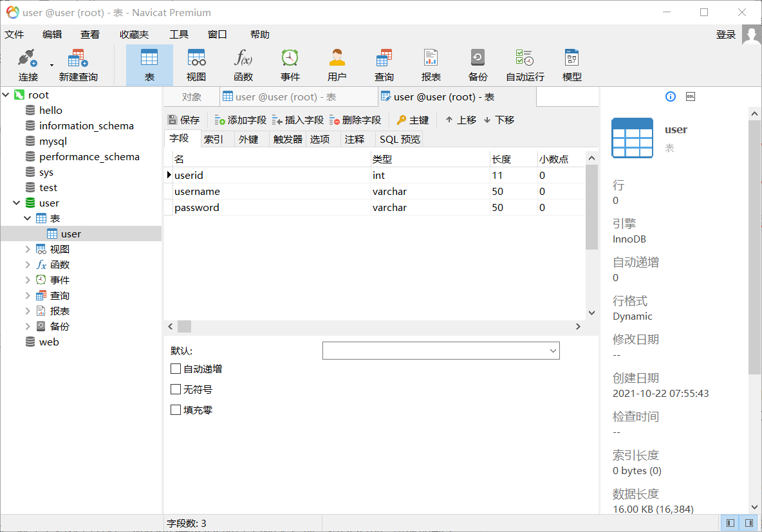Switch to the 对象 tab
Image resolution: width=762 pixels, height=532 pixels.
coord(192,97)
